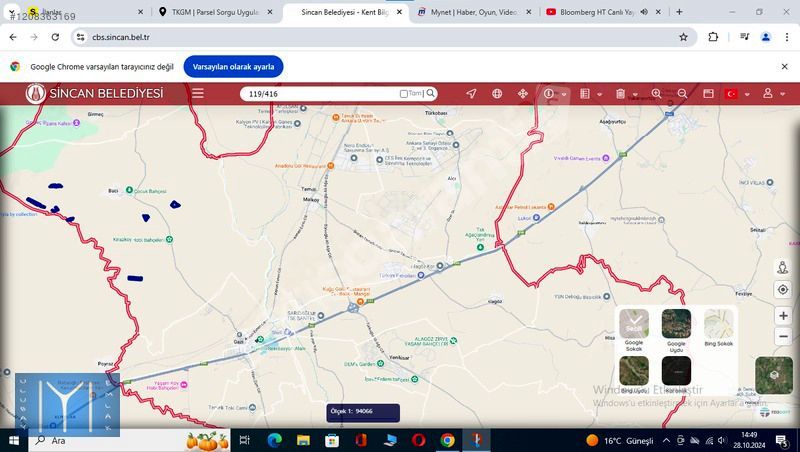Click the Varsayılan olarak ayarla button
This screenshot has height=452, width=800.
click(233, 66)
